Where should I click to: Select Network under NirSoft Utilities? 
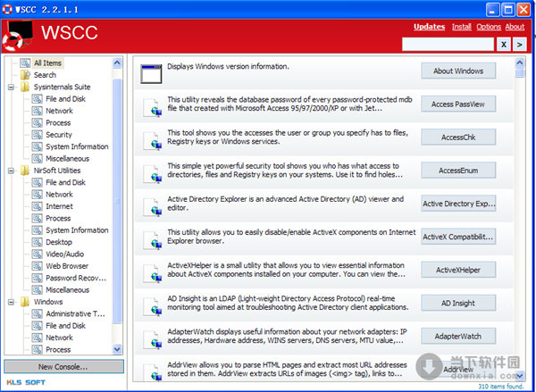[x=60, y=194]
